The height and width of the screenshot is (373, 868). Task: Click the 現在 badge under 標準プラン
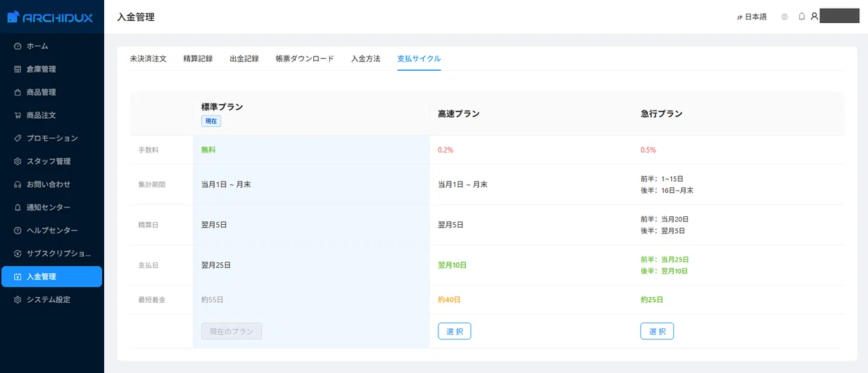pos(211,121)
